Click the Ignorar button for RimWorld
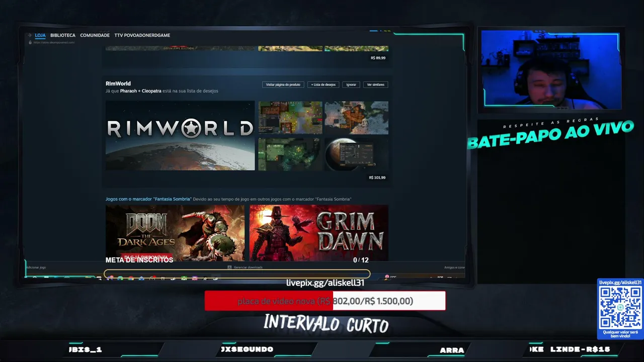 (x=351, y=84)
